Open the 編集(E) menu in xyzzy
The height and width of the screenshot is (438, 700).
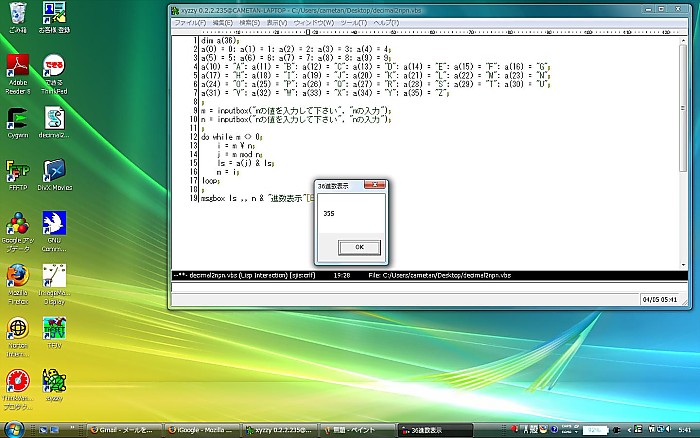pos(222,22)
